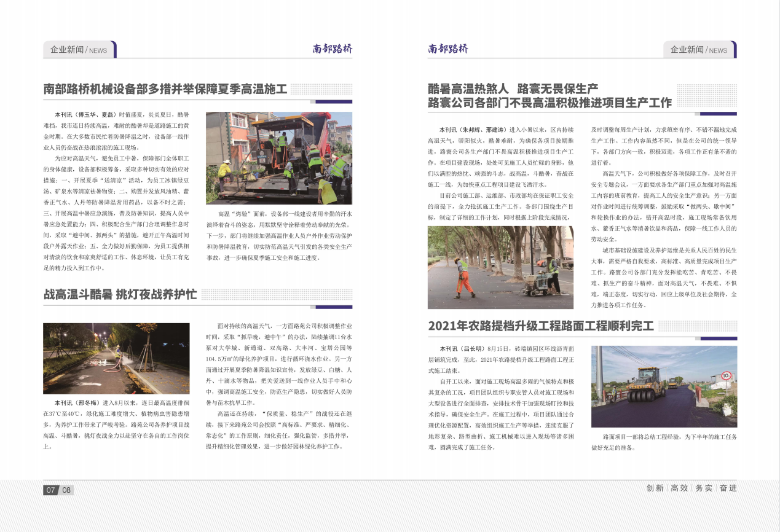Click the byline 本刊讯（吕长明）
This screenshot has height=532, width=780.
[463, 349]
